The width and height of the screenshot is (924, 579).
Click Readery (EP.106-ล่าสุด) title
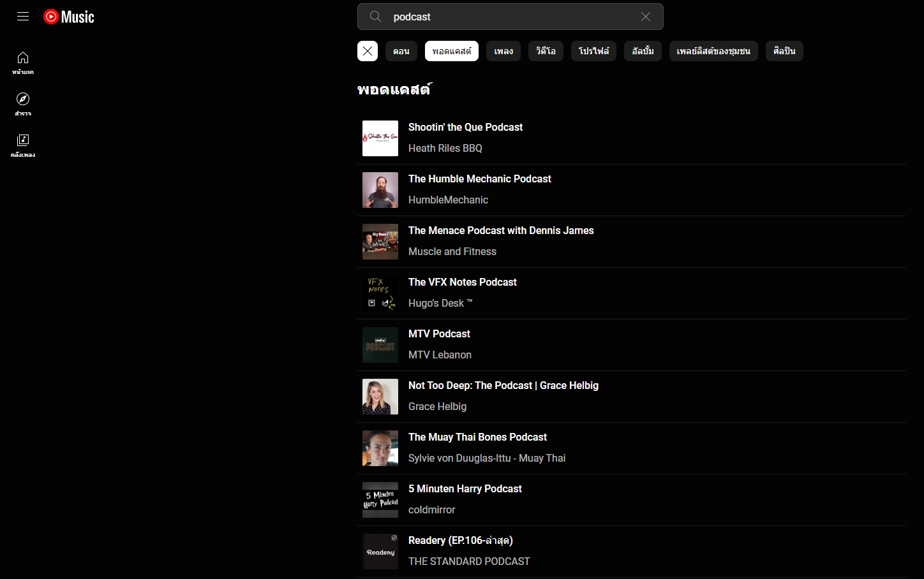point(461,541)
